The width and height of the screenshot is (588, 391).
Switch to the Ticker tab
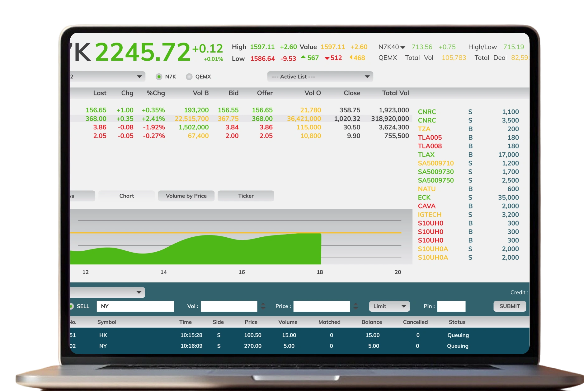[x=246, y=196]
